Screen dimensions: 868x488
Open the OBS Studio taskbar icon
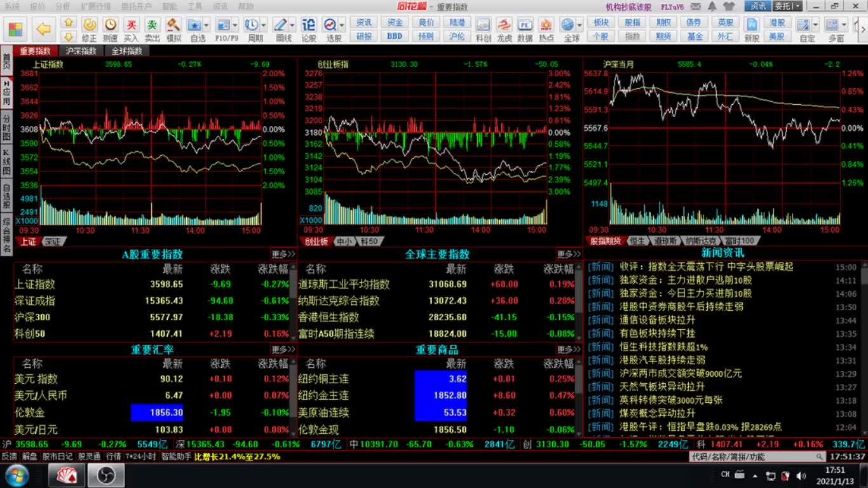(105, 475)
